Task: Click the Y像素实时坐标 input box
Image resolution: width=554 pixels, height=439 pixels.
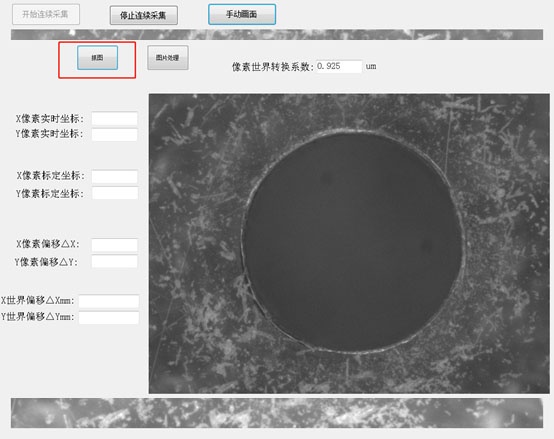Action: 114,135
